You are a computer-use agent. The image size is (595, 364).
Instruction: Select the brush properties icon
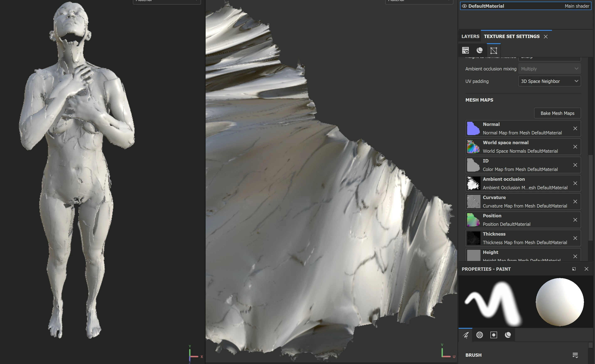point(465,335)
